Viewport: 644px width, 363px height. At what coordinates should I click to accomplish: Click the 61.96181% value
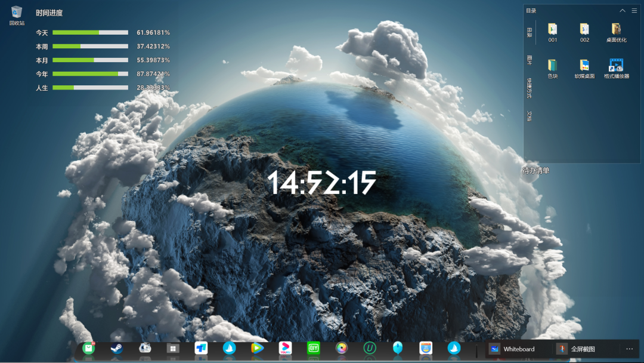tap(153, 32)
